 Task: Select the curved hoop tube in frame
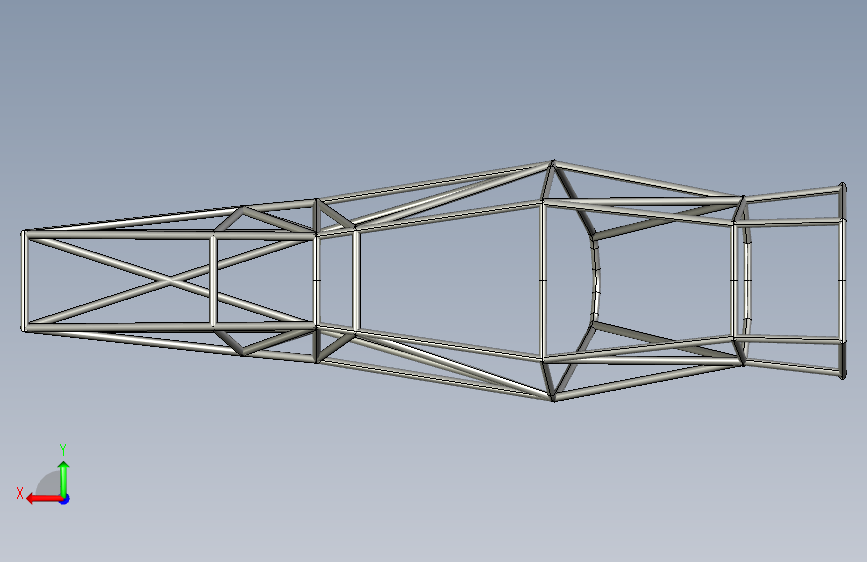click(597, 280)
